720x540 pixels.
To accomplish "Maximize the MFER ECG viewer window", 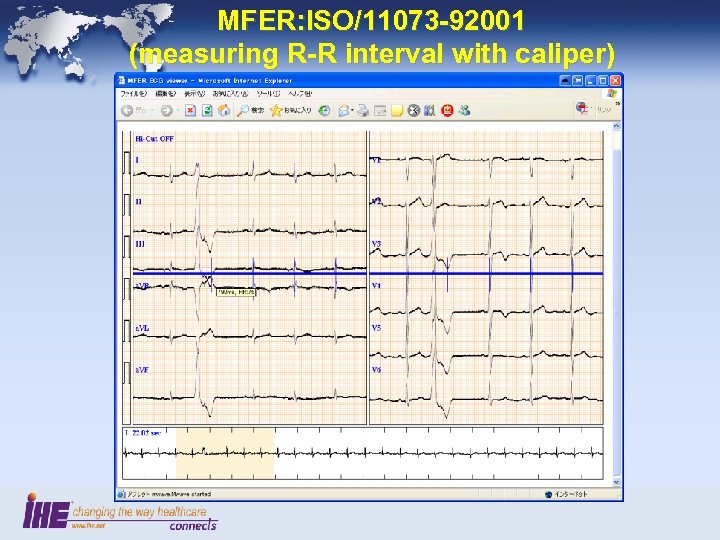I will 603,81.
